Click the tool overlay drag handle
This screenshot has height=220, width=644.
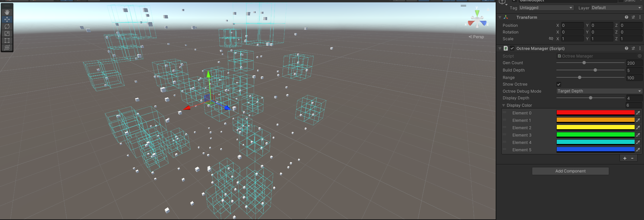(7, 6)
